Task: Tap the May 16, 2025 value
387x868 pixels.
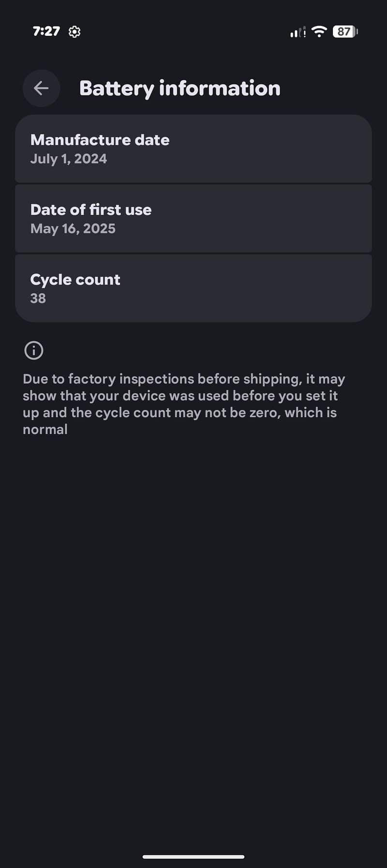Action: [x=73, y=229]
